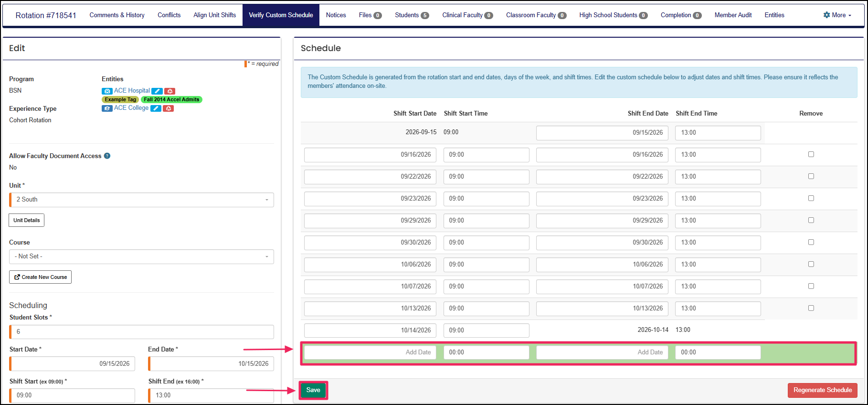Open the Member Audit tab
868x405 pixels.
coord(733,15)
